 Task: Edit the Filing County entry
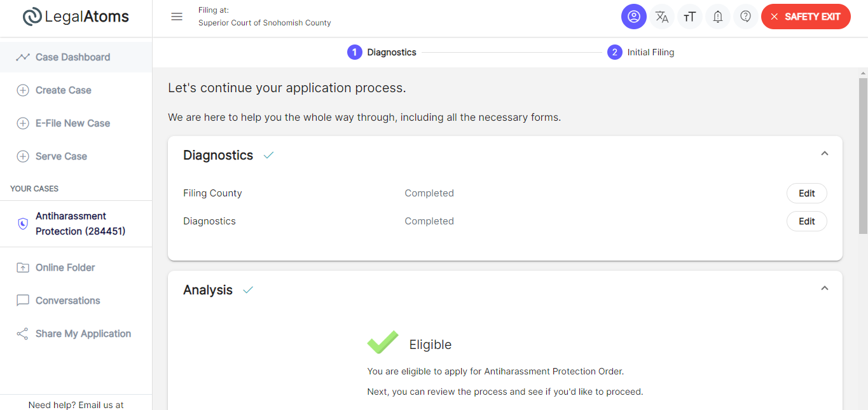(x=807, y=193)
